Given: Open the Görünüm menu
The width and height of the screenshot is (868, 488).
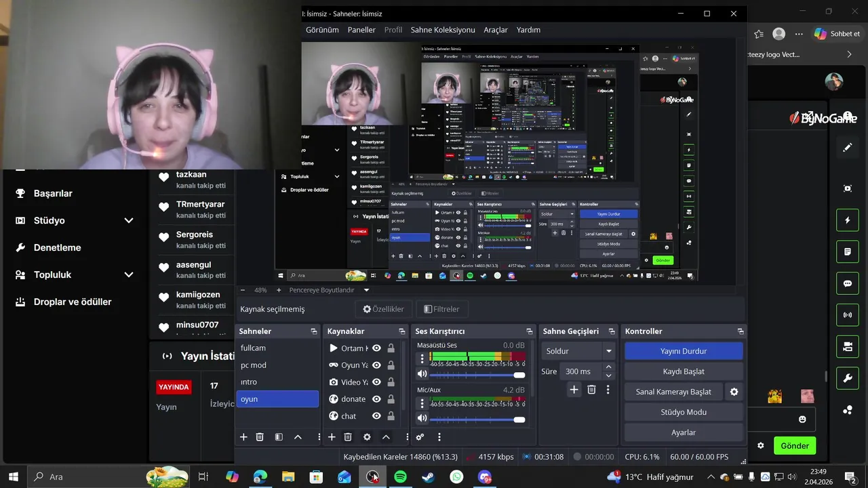Looking at the screenshot, I should click(322, 30).
